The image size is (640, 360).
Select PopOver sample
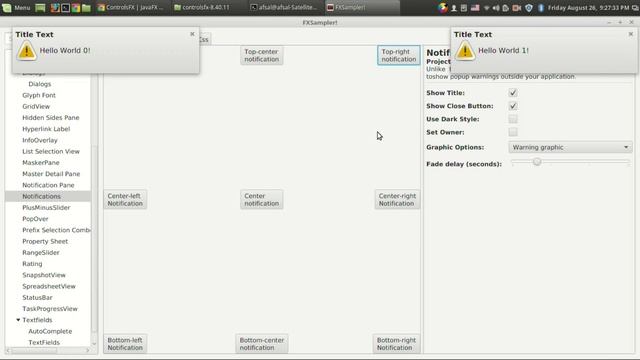[35, 219]
